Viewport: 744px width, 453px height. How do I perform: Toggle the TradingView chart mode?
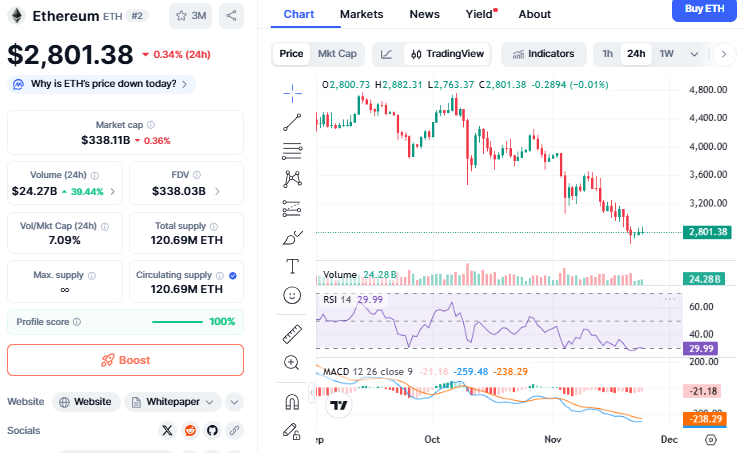click(x=445, y=54)
